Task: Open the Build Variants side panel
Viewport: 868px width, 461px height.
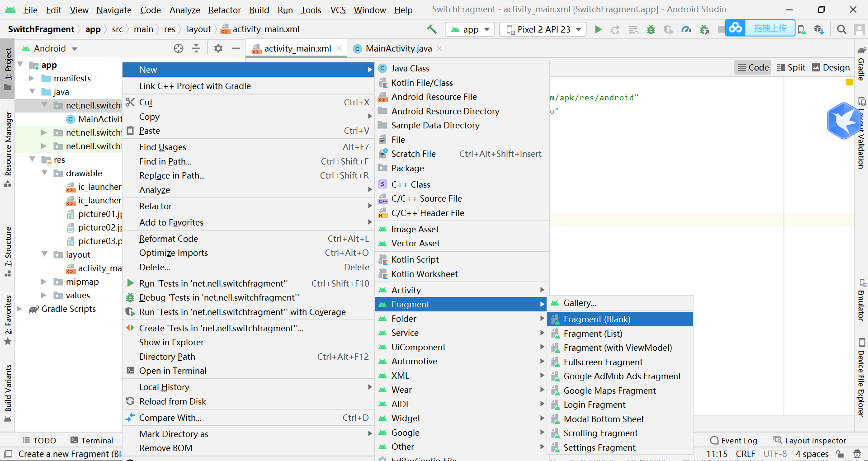Action: (x=8, y=393)
